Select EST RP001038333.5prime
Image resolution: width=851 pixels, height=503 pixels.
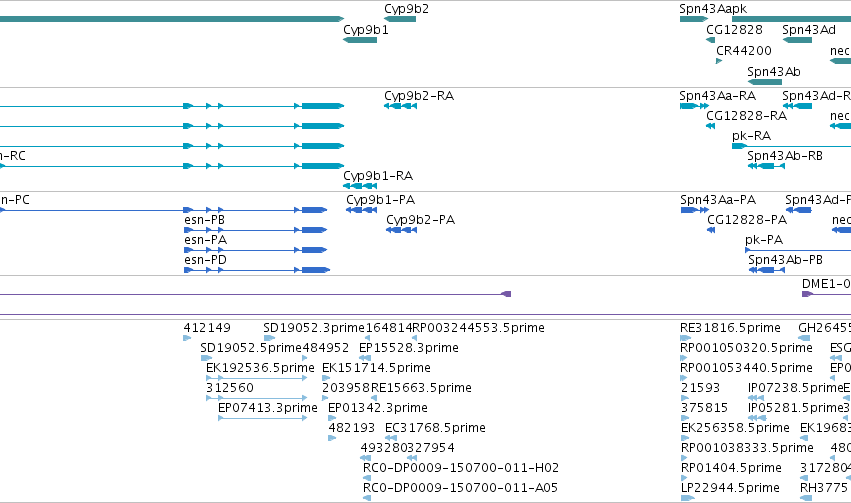(747, 448)
